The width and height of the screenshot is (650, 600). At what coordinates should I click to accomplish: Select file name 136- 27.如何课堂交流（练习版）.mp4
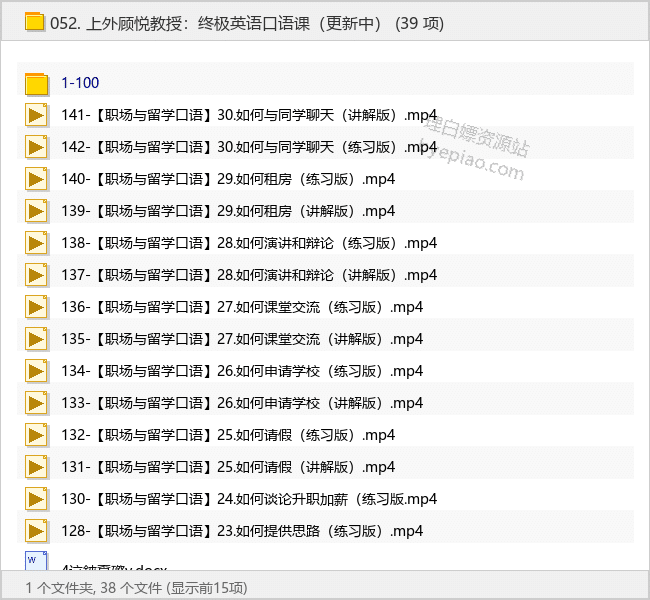(242, 307)
